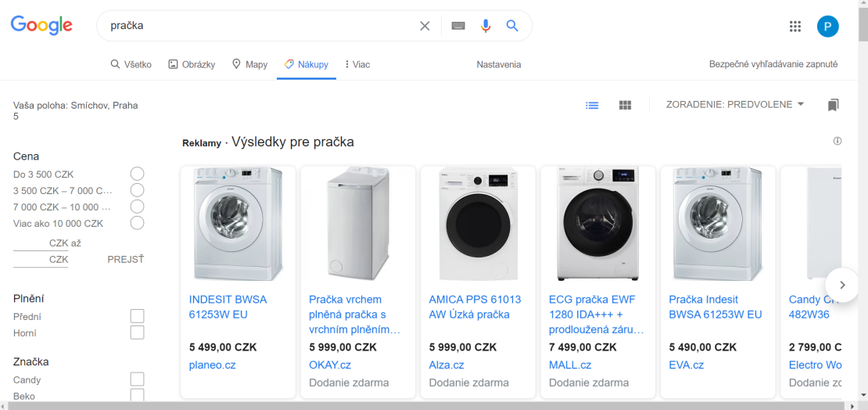
Task: Clear the search box with the X icon
Action: click(x=425, y=26)
